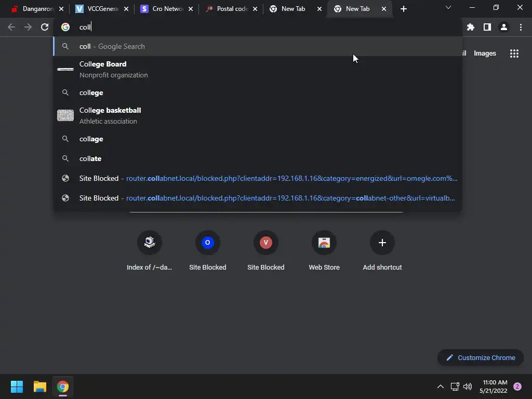Choose the 'collate' search suggestion

[x=258, y=158]
